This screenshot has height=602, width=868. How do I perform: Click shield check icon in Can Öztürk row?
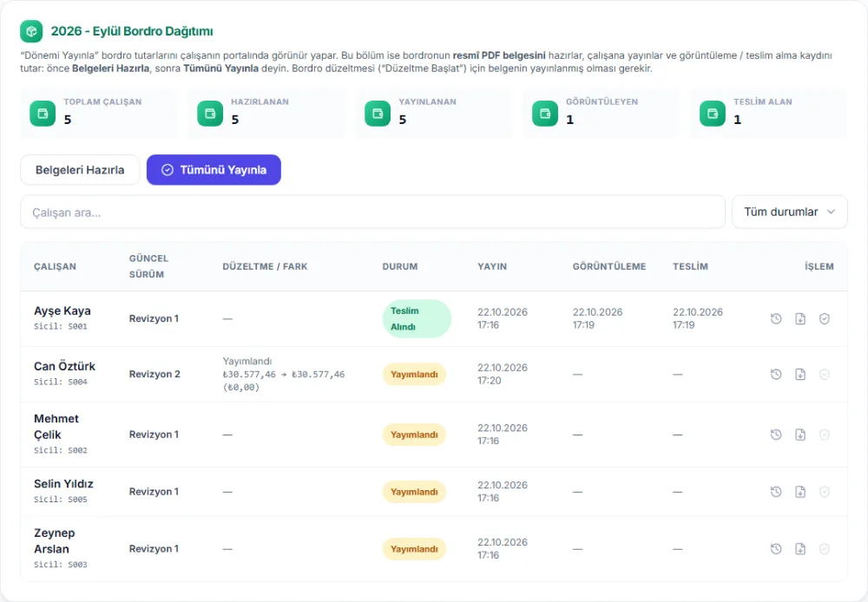(x=825, y=374)
